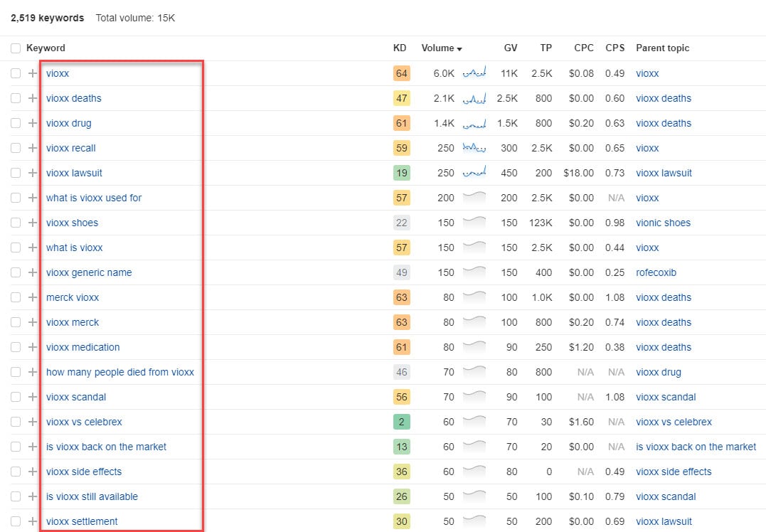
Task: Click the KD badge 13
Action: point(402,447)
